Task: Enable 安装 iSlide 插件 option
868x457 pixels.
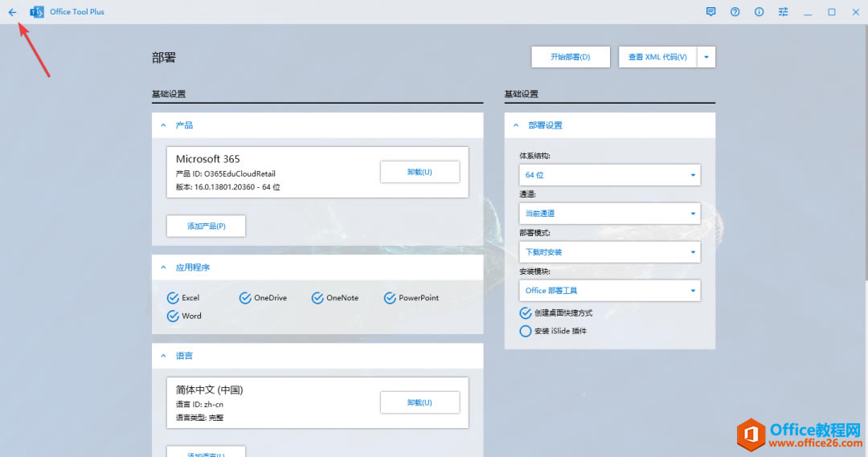Action: click(526, 332)
